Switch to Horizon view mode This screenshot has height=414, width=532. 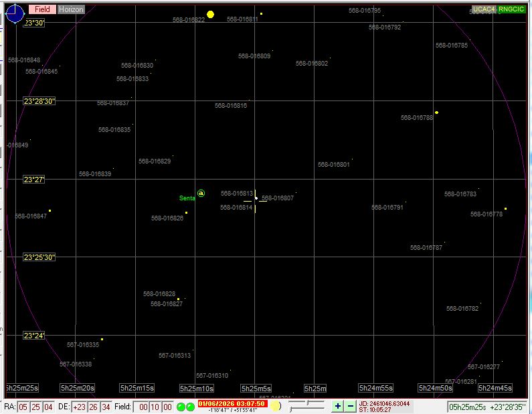tap(71, 9)
